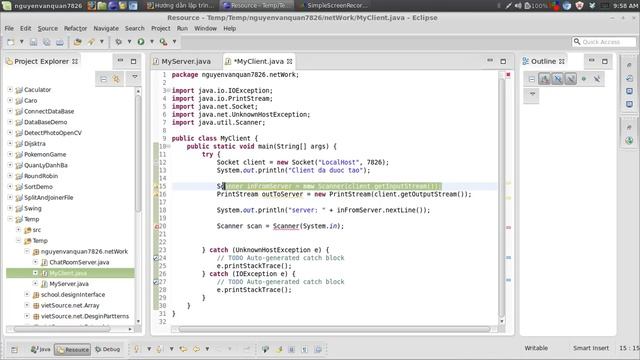Click Collapse All in Outline view
640x360 pixels.
point(531,79)
